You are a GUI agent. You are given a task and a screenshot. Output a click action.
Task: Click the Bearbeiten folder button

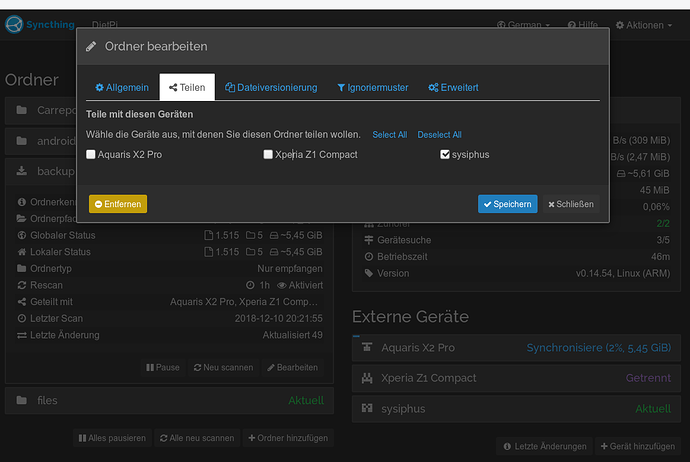coord(293,367)
